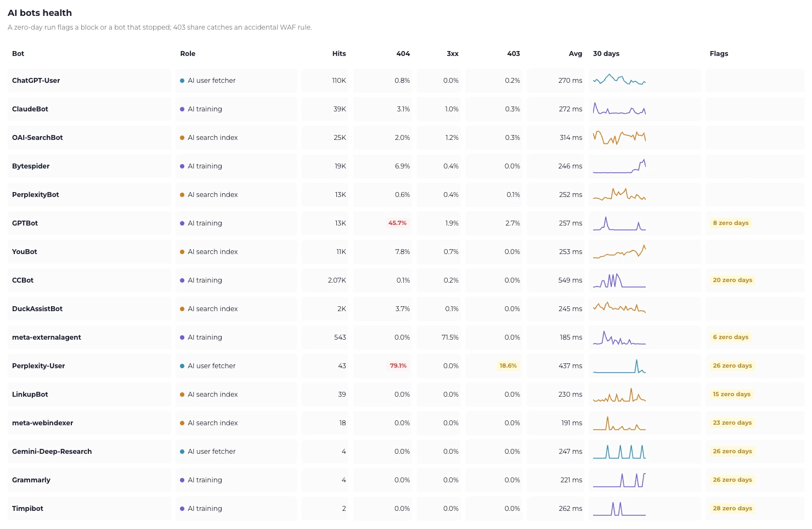Click the OAI-SearchBot bot name
Viewport: 812px width, 529px height.
37,138
